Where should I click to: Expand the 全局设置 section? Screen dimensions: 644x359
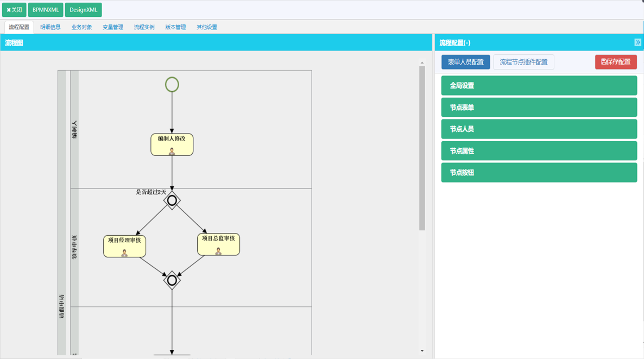pos(539,86)
